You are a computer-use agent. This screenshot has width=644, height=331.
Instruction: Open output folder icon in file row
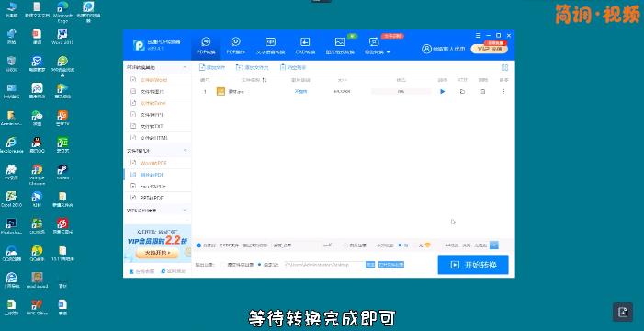(x=462, y=91)
